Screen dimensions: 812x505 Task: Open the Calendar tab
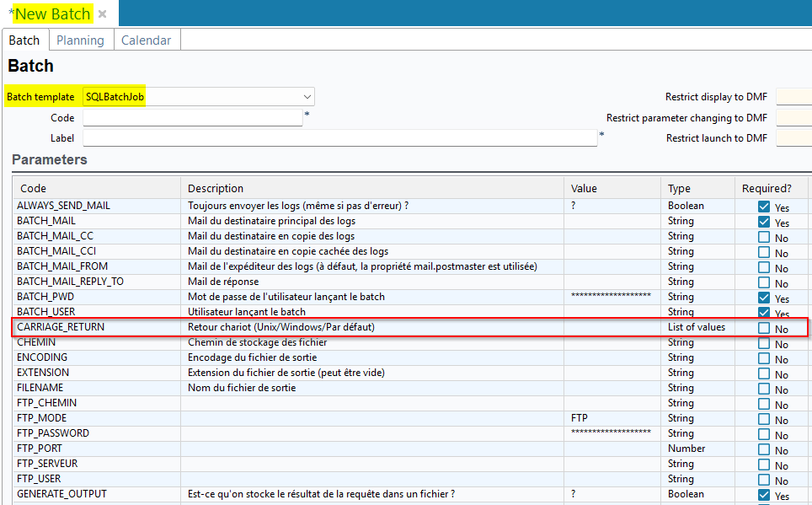click(x=146, y=40)
